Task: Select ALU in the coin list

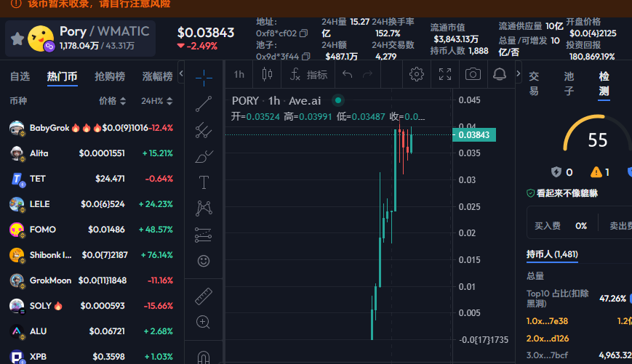Action: (x=92, y=331)
